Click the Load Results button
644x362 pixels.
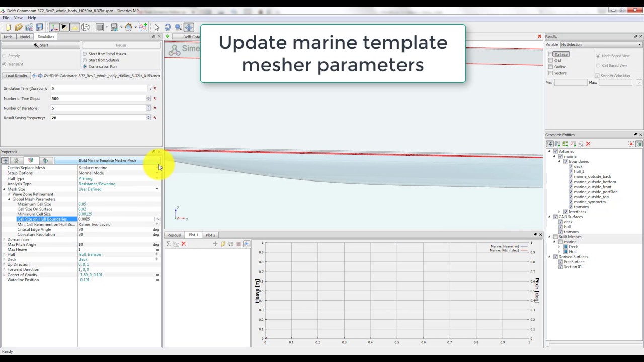pos(16,76)
